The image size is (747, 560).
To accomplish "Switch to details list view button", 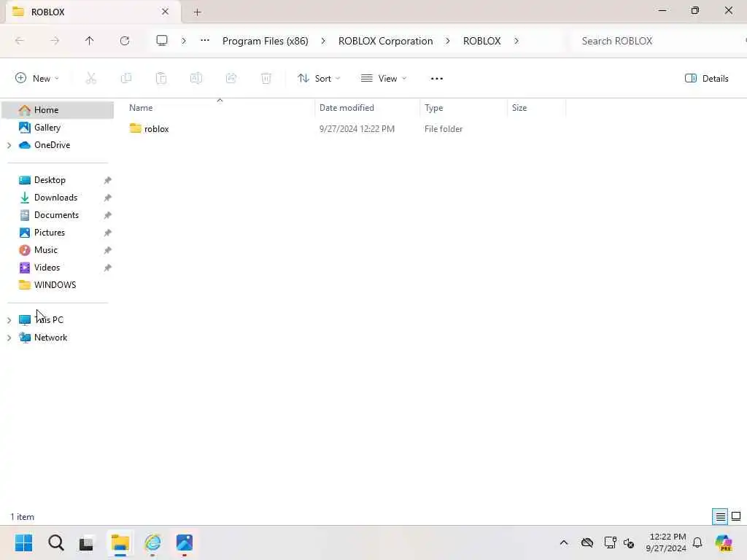I will point(720,517).
